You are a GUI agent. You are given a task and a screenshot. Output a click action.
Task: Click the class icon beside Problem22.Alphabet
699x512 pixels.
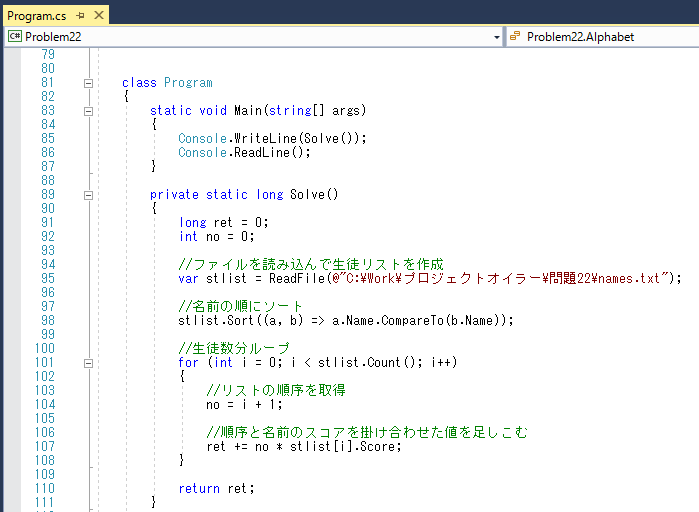pos(515,36)
